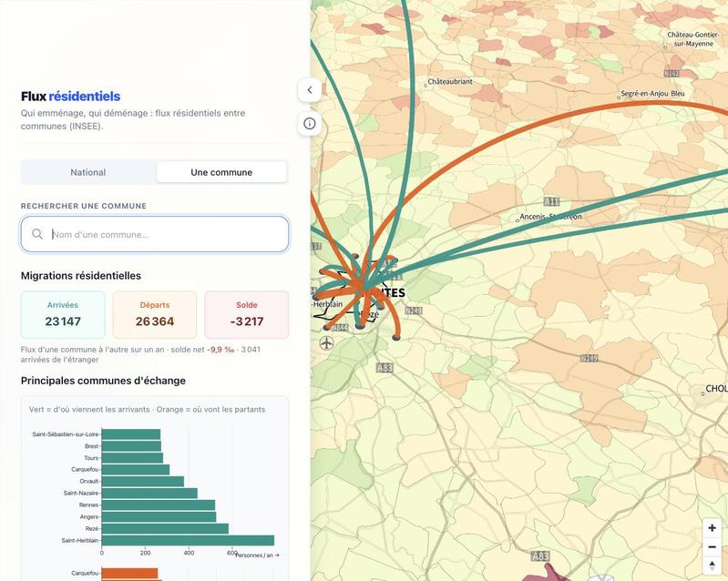Click the Saint-Nazaire green bar

click(x=149, y=493)
